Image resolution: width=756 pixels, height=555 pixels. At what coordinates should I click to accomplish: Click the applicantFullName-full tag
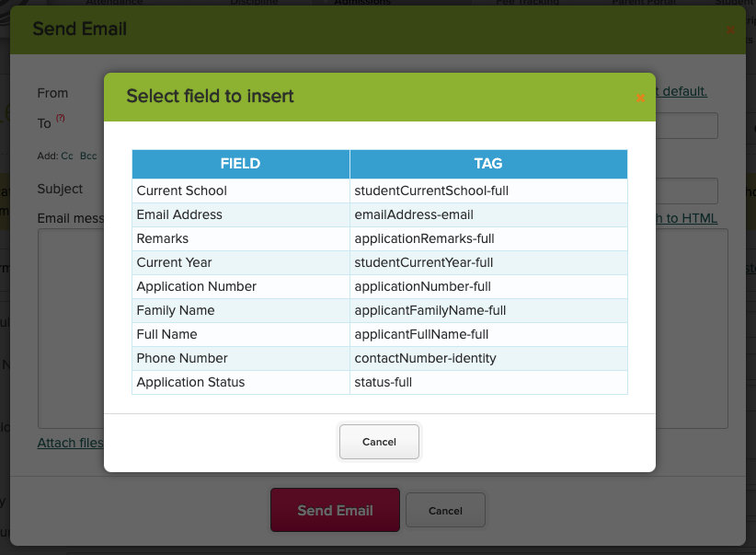click(x=421, y=334)
